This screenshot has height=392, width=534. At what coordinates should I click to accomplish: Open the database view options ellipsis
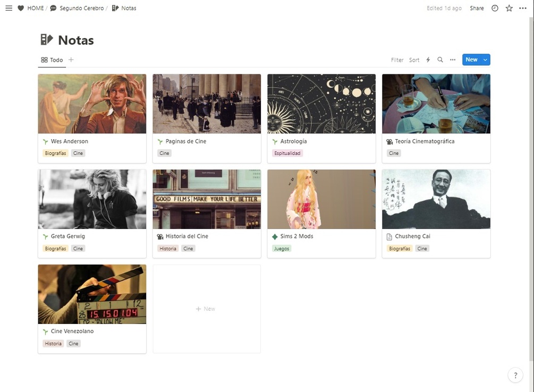coord(453,60)
